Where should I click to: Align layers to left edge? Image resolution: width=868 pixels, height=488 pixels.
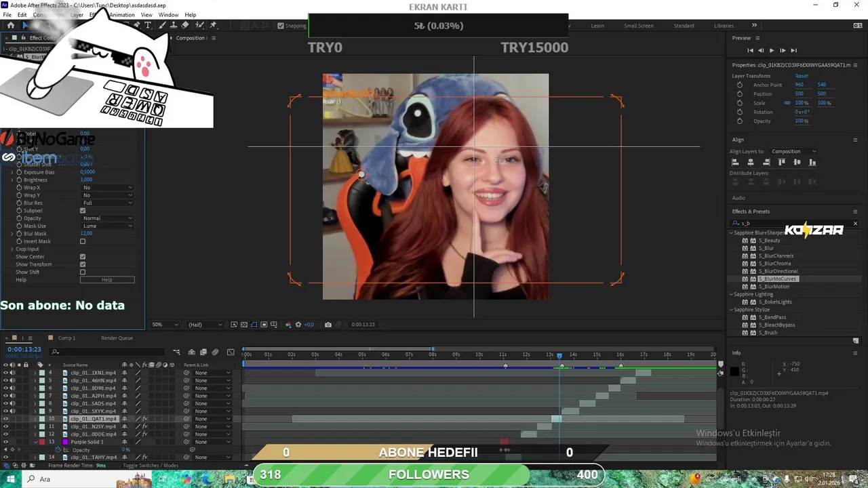[735, 162]
